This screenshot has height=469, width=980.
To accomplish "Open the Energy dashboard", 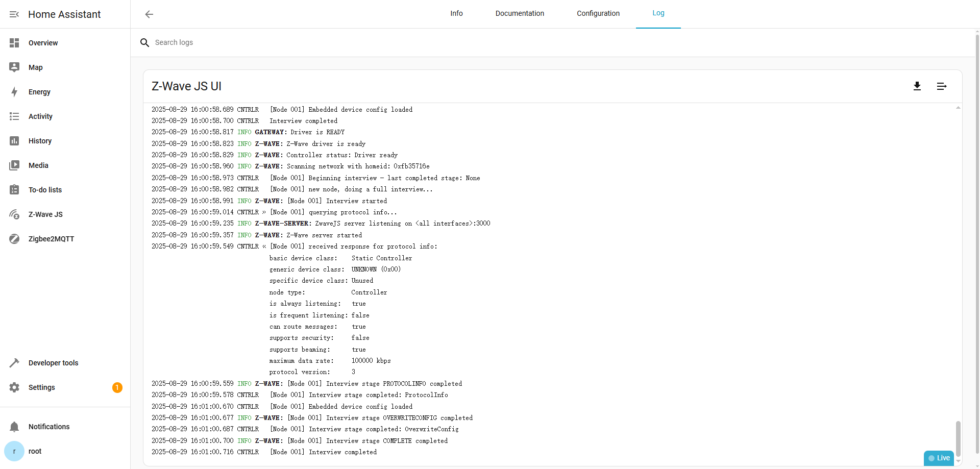I will tap(39, 92).
